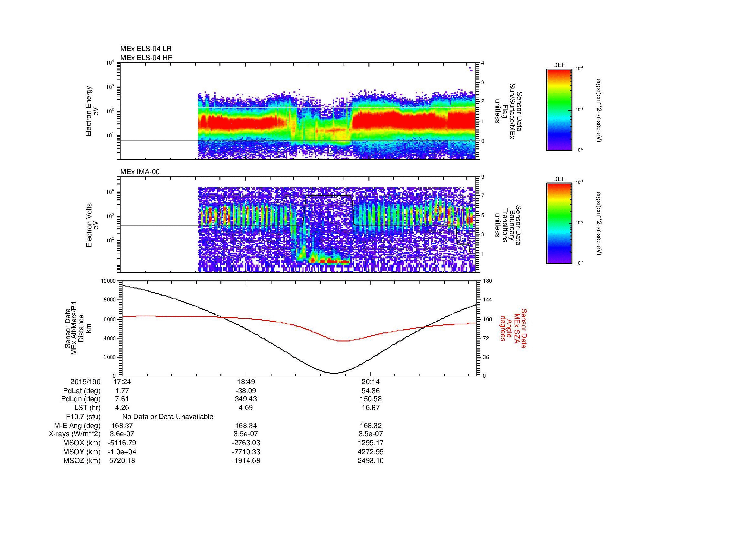Click M-E Ang value '168.37'

click(122, 426)
